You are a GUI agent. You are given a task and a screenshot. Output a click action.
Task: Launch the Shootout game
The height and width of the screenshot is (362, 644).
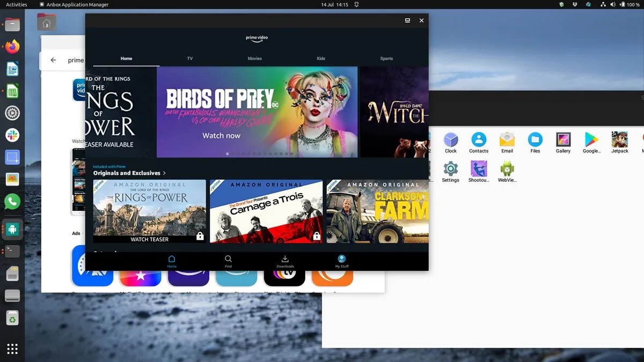tap(478, 169)
